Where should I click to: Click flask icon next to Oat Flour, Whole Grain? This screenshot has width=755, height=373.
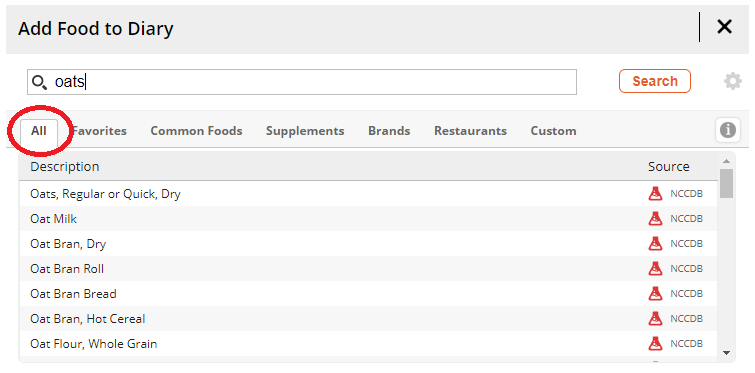pyautogui.click(x=655, y=344)
